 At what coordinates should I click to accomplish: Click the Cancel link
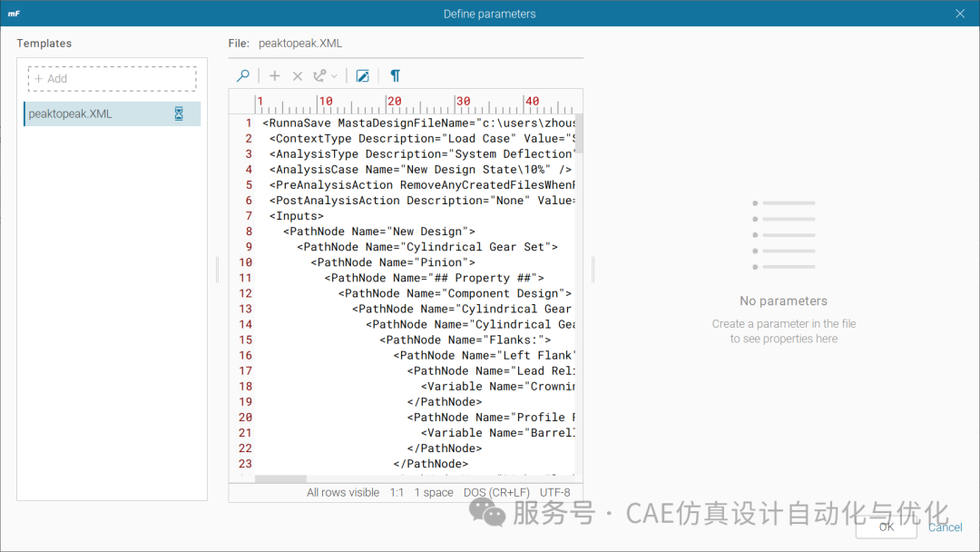click(x=945, y=527)
